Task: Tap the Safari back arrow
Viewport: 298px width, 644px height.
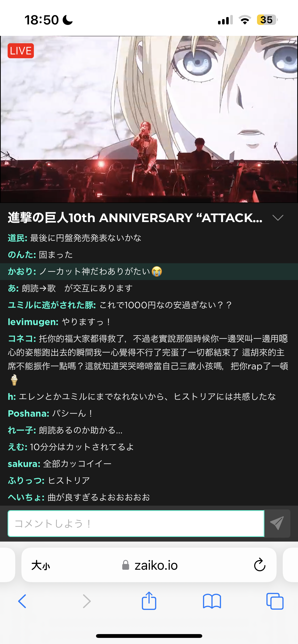Action: coord(22,601)
